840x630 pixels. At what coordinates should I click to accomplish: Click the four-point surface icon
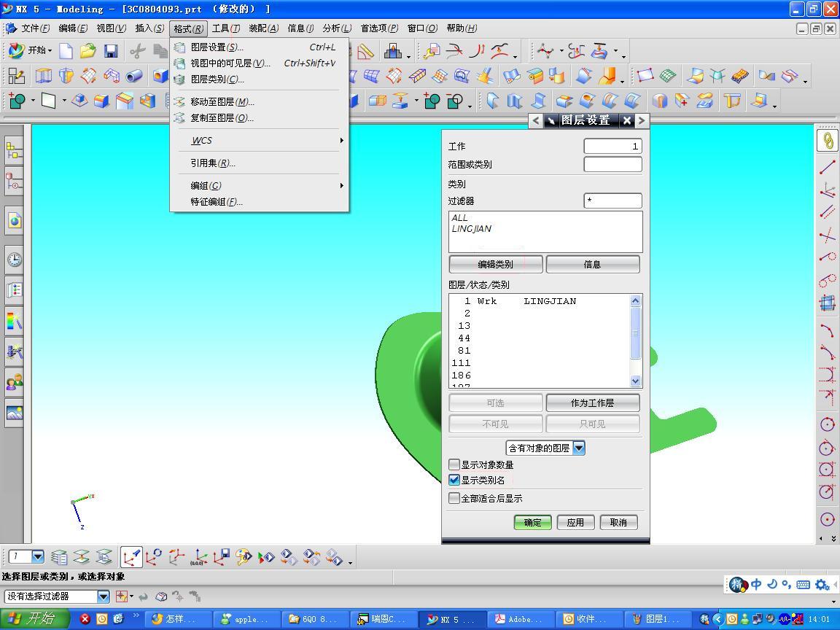pyautogui.click(x=645, y=76)
